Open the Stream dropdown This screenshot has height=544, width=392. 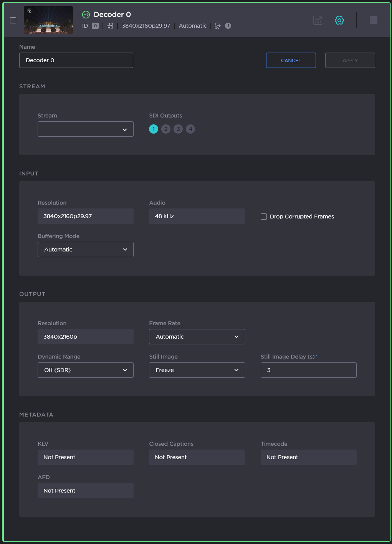86,129
